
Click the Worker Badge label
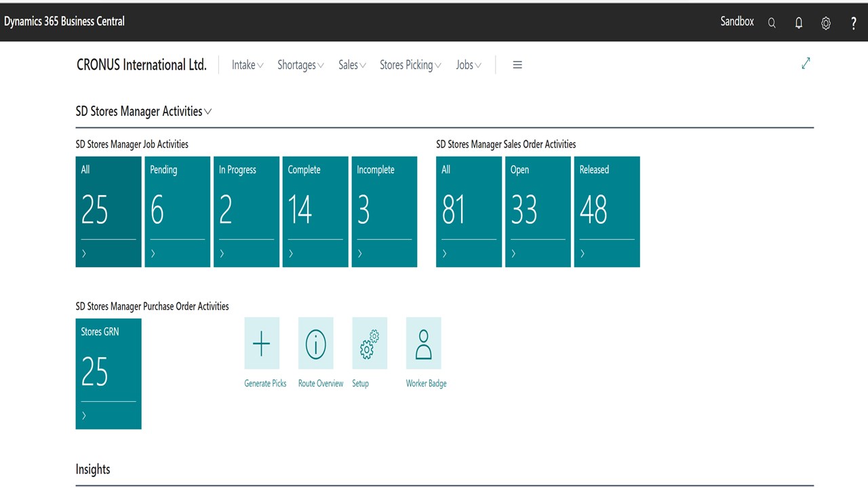tap(426, 384)
